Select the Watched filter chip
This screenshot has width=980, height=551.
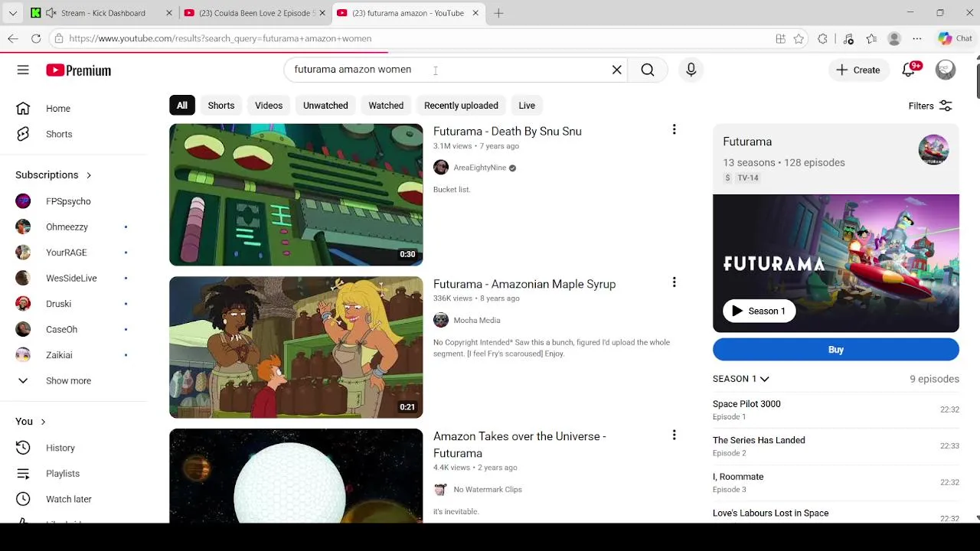(386, 106)
